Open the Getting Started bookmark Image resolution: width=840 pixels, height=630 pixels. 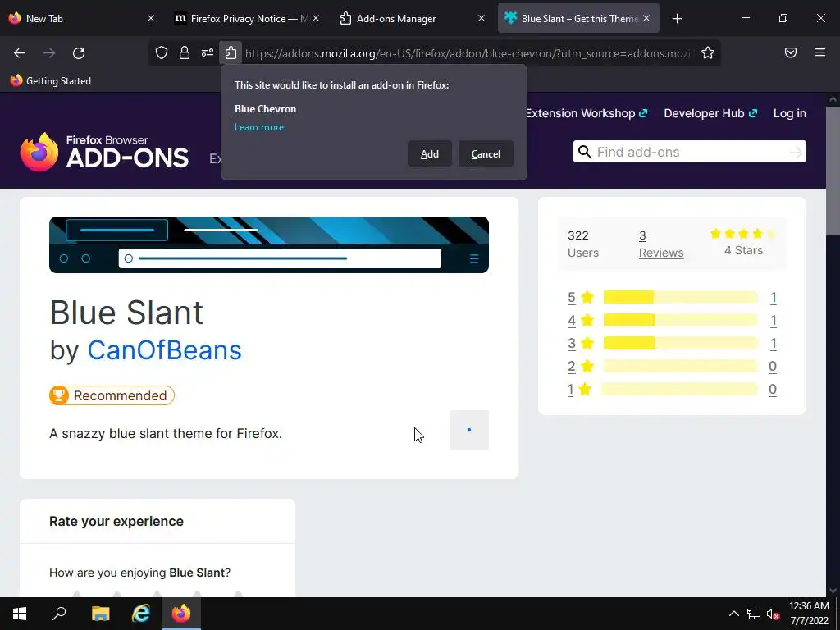tap(51, 81)
